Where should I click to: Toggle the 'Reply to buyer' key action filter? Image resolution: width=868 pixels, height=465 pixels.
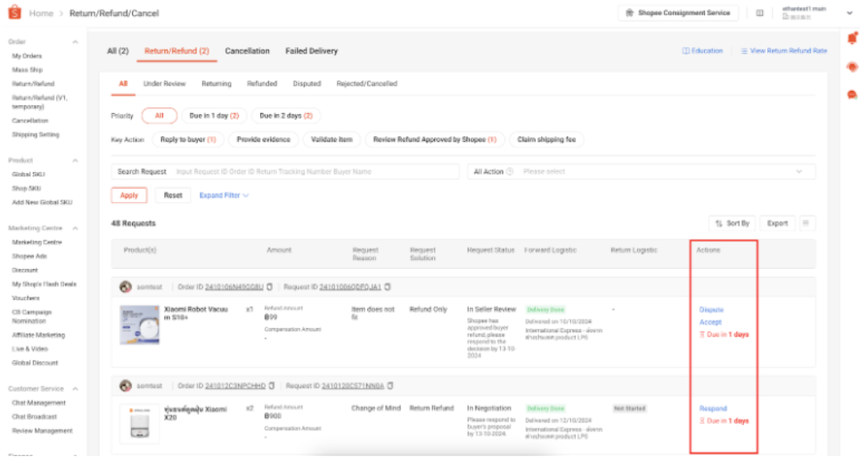[x=187, y=140]
